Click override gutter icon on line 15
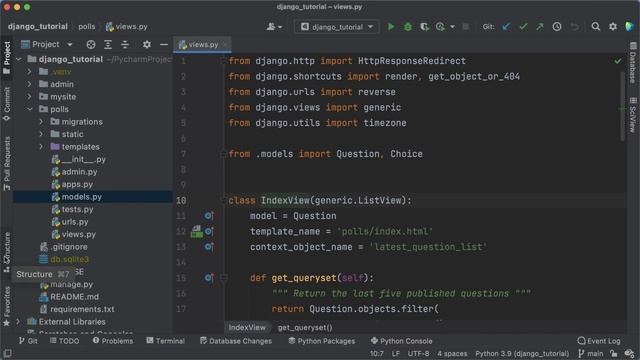 pyautogui.click(x=209, y=278)
